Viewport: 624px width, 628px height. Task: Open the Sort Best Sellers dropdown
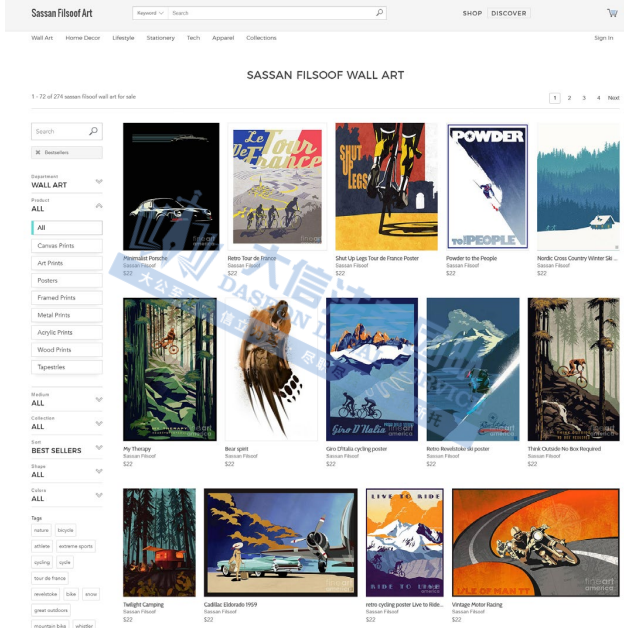(98, 447)
